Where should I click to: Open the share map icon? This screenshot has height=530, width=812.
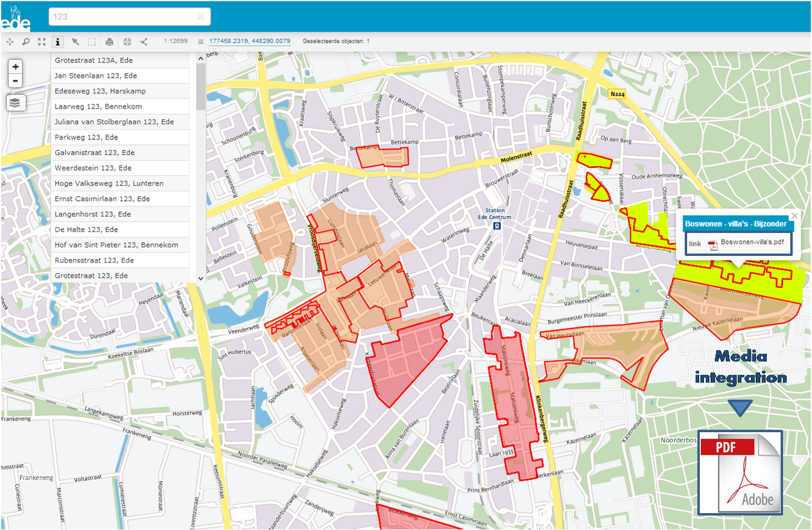144,42
